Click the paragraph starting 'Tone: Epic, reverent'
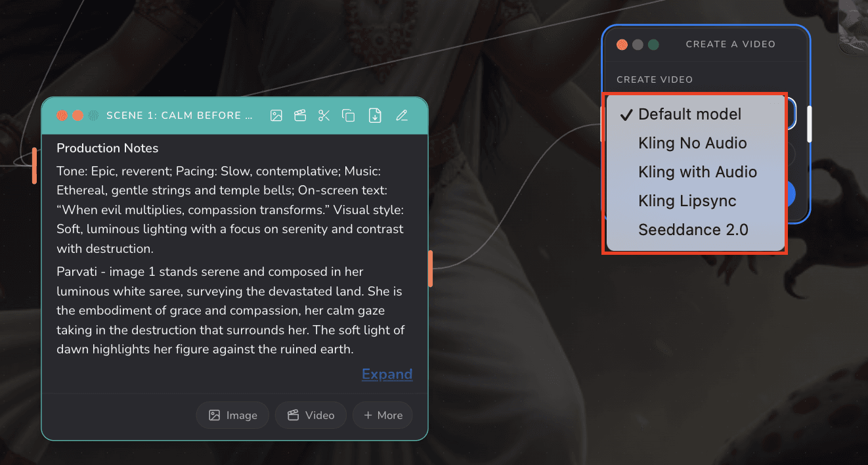This screenshot has height=465, width=868. [231, 210]
